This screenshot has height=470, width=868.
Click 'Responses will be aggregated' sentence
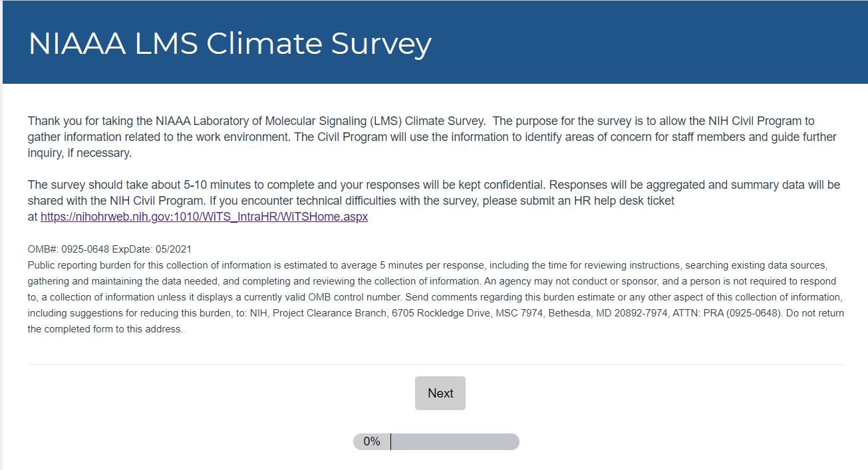pos(625,184)
